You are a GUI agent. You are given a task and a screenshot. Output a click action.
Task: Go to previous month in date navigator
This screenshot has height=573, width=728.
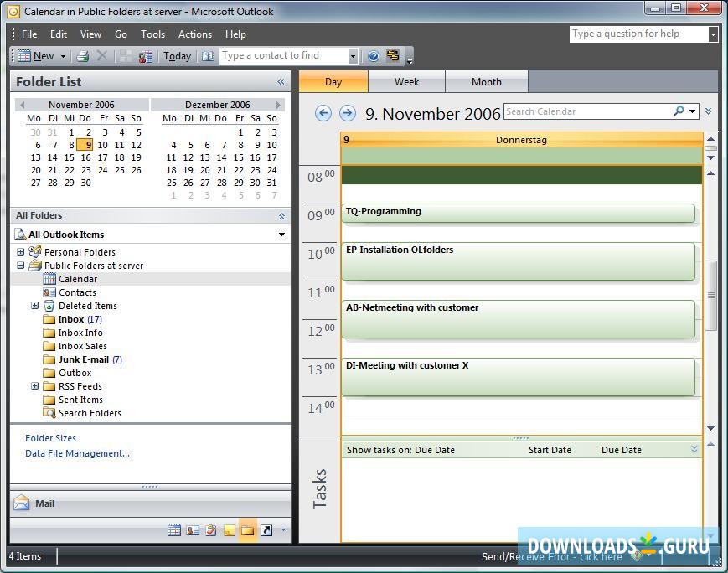click(23, 105)
